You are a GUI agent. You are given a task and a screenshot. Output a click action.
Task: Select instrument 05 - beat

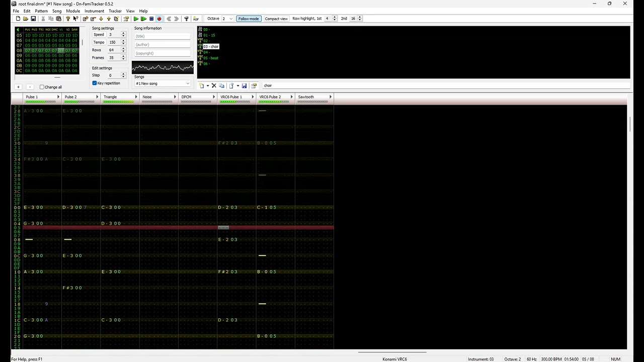211,58
